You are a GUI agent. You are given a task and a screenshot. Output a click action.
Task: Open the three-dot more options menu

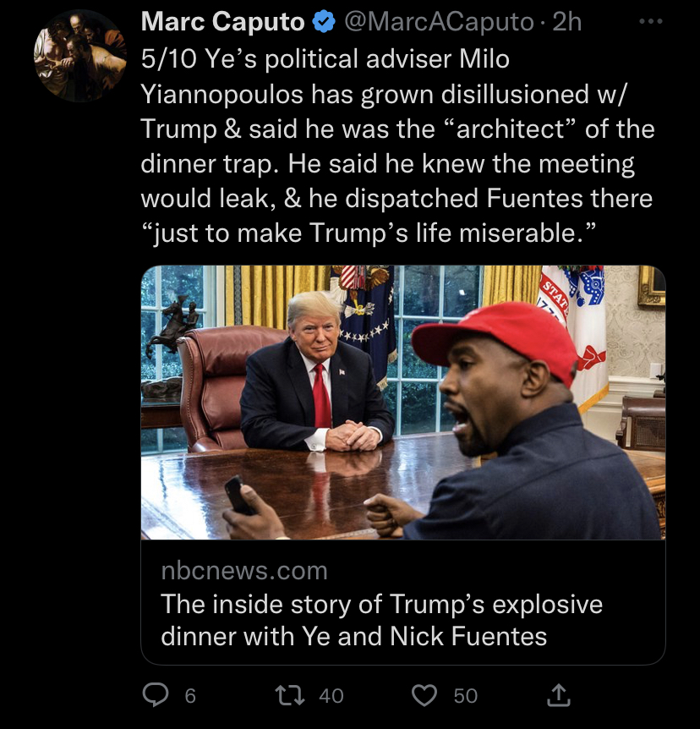click(650, 21)
